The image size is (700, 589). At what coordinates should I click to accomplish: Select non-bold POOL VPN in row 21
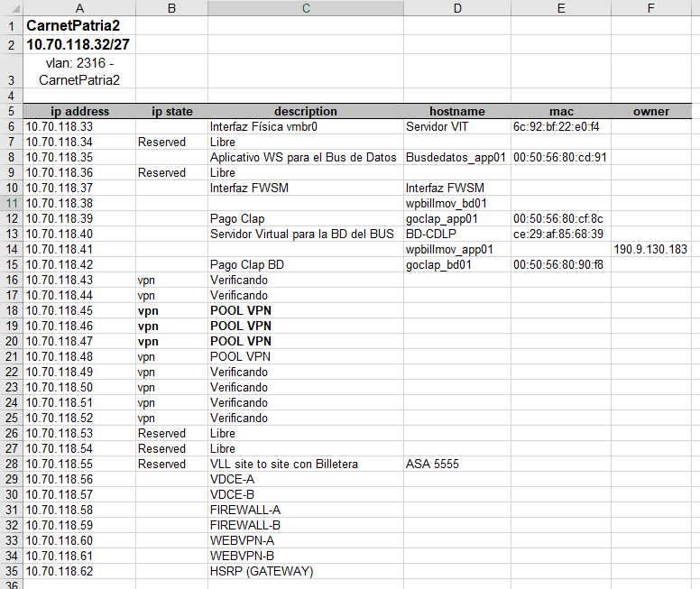(x=306, y=357)
